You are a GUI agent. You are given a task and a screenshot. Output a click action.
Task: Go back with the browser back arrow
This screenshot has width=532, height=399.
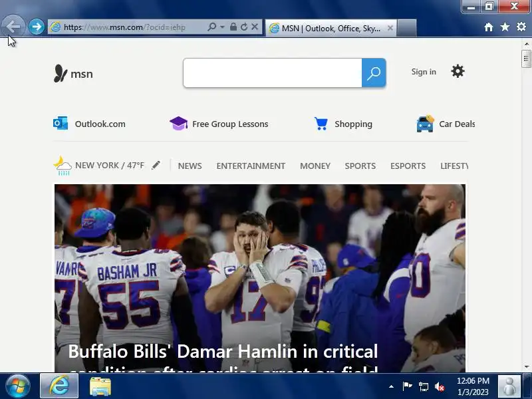pos(13,26)
